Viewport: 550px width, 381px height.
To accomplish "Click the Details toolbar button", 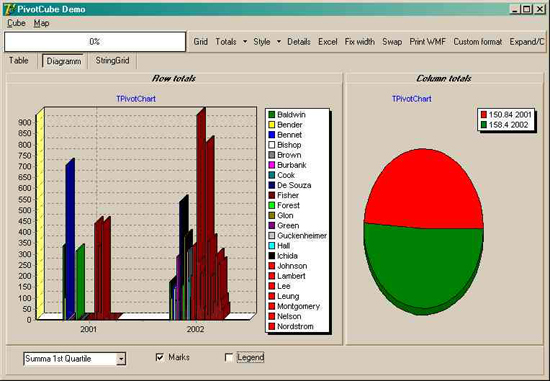I will click(299, 42).
